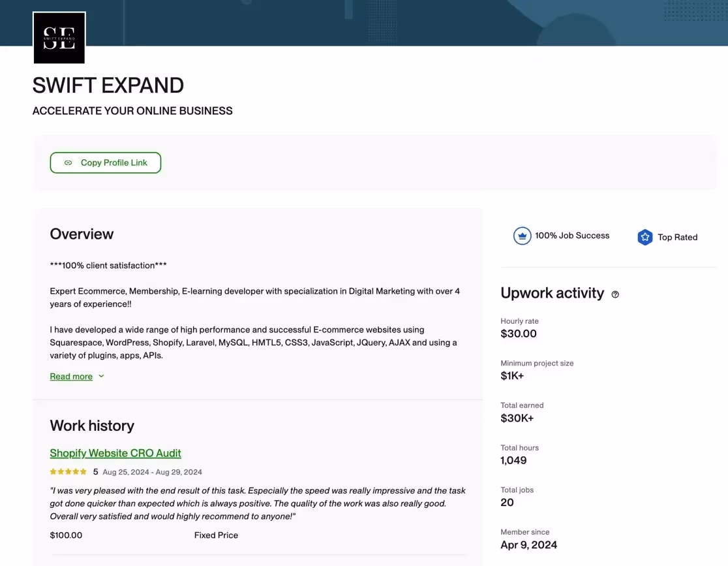Click the Upwork activity heading
728x566 pixels.
point(553,293)
